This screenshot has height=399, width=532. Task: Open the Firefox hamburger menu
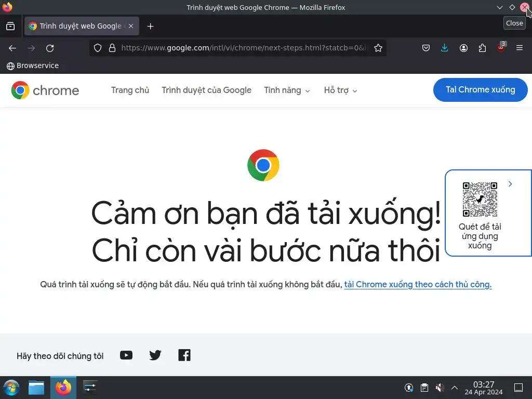[520, 48]
